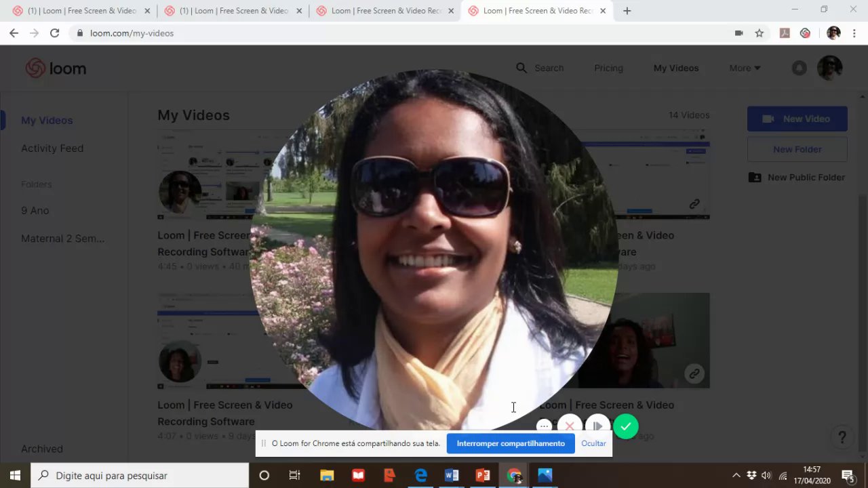Open Microsoft Edge from taskbar
Image resolution: width=868 pixels, height=488 pixels.
pyautogui.click(x=421, y=475)
